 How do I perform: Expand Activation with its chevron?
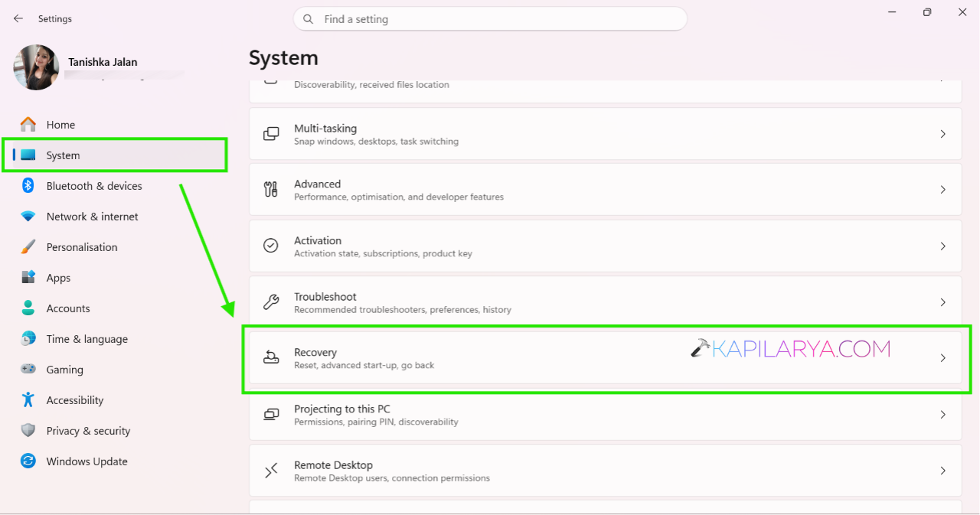click(x=943, y=246)
